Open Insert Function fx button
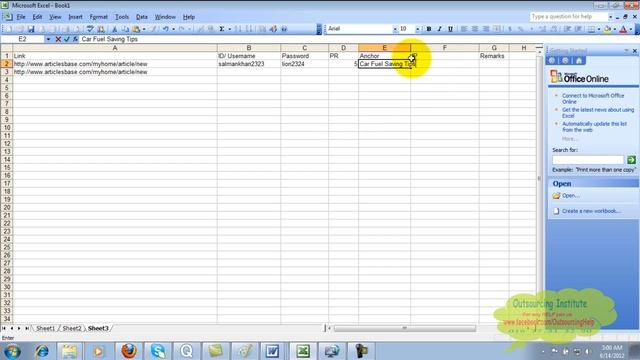Viewport: 640px width, 360px height. point(75,39)
